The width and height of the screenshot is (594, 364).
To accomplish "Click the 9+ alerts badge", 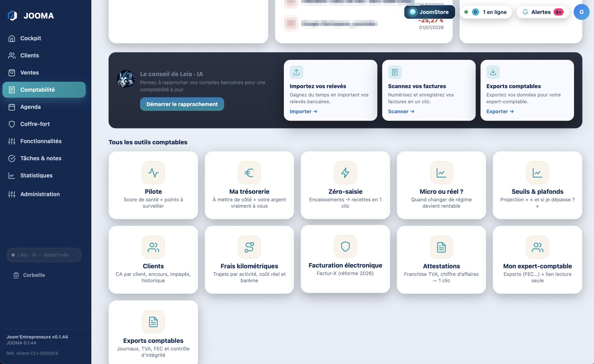I will [x=558, y=12].
